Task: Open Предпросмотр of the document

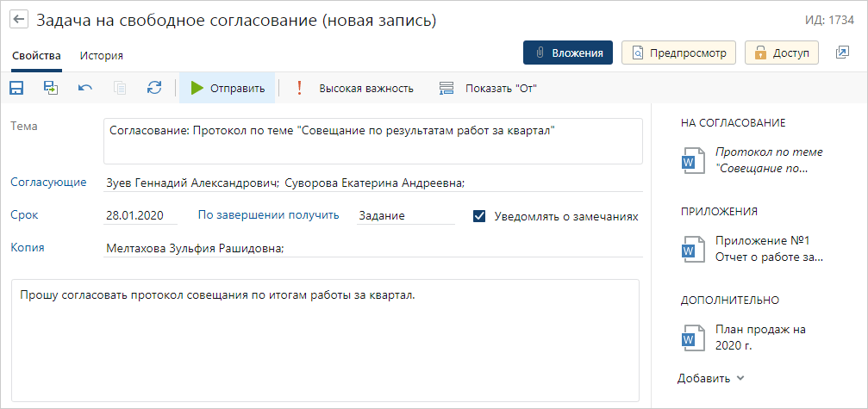Action: coord(678,53)
